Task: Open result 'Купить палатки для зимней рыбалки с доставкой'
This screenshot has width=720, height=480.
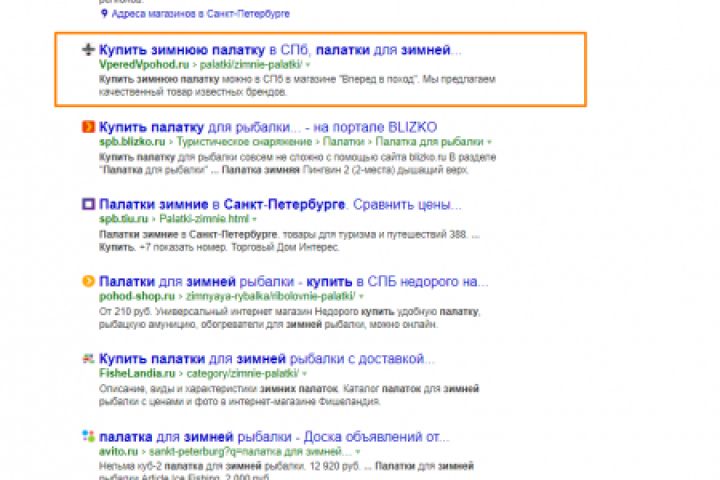Action: tap(267, 358)
